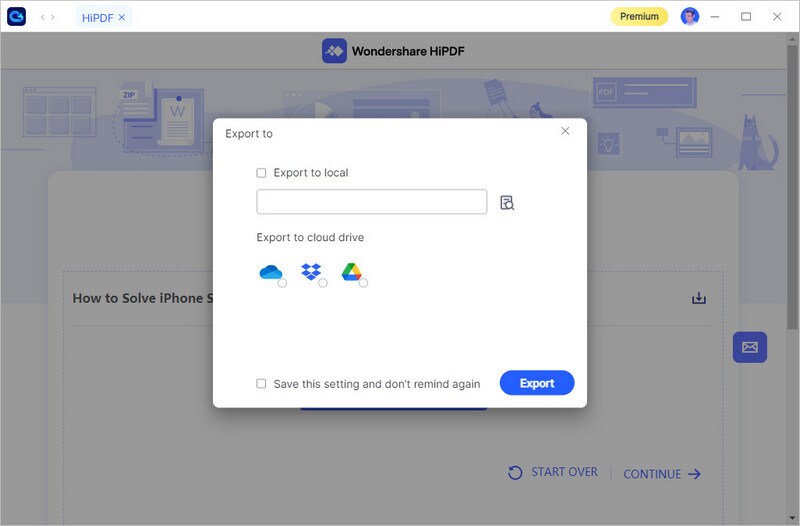The height and width of the screenshot is (526, 800).
Task: Select the Dropbox radio button
Action: [x=323, y=283]
